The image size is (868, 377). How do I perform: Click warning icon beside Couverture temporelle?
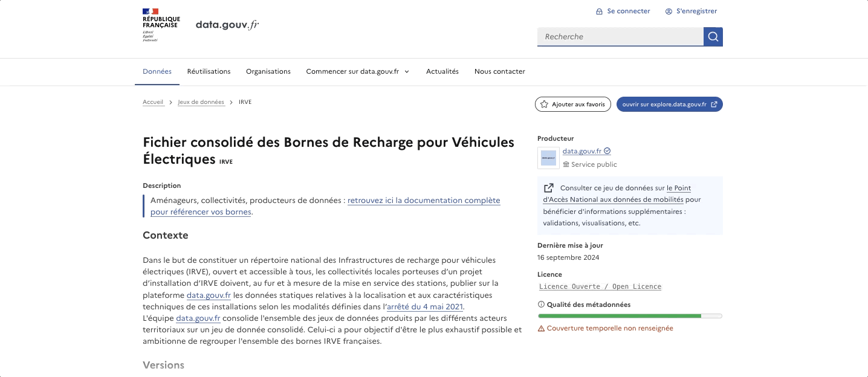541,329
